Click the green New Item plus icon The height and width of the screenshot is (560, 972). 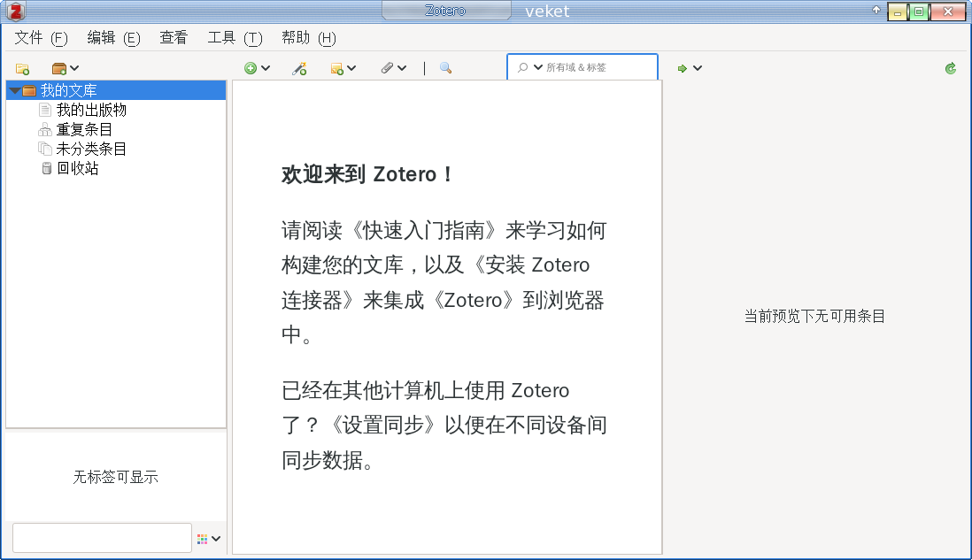point(251,68)
